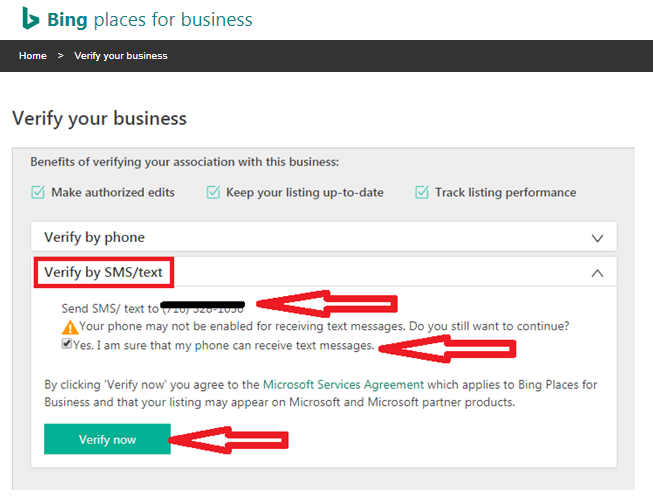Click the Send SMS/ text to label
The height and width of the screenshot is (502, 653).
(110, 309)
